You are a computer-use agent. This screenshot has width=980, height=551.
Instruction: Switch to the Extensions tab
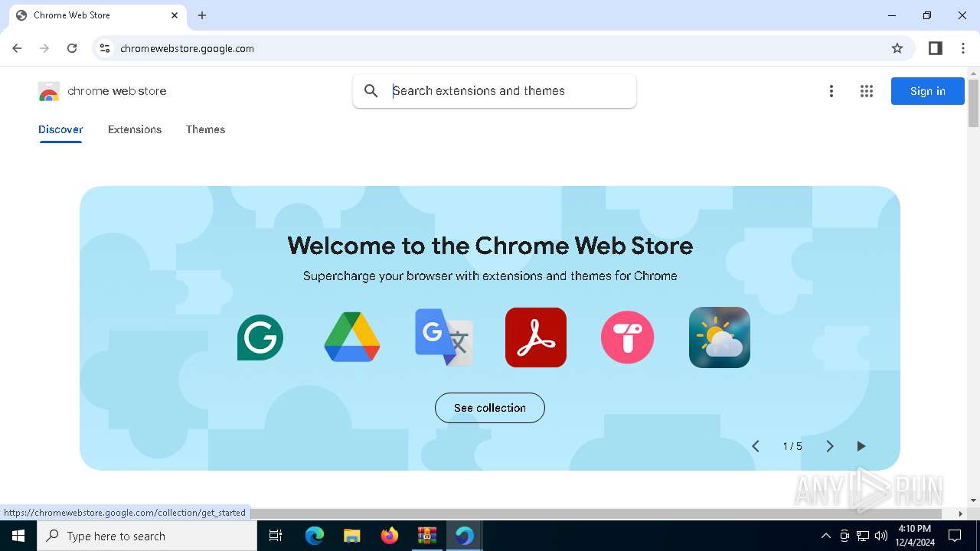pyautogui.click(x=135, y=129)
